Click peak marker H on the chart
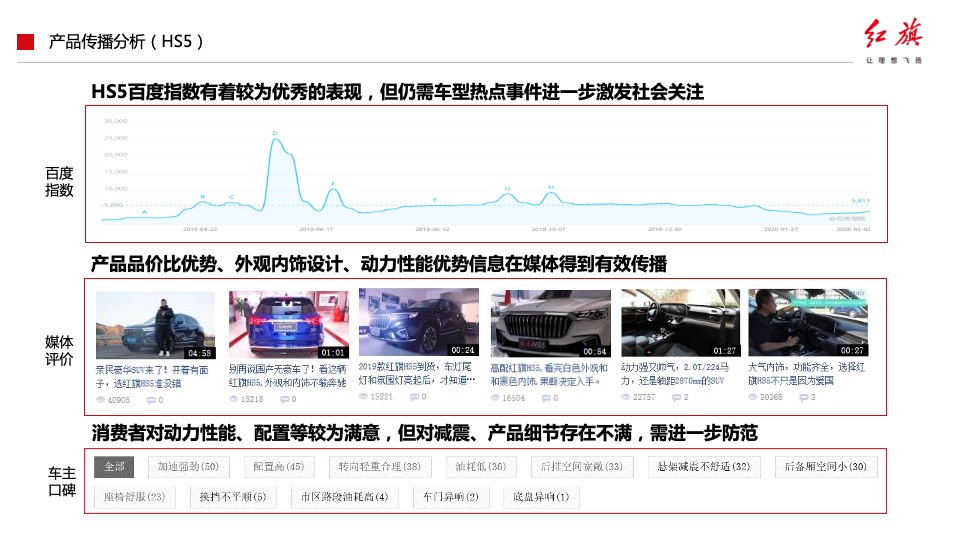Screen dimensions: 960x540 click(551, 187)
